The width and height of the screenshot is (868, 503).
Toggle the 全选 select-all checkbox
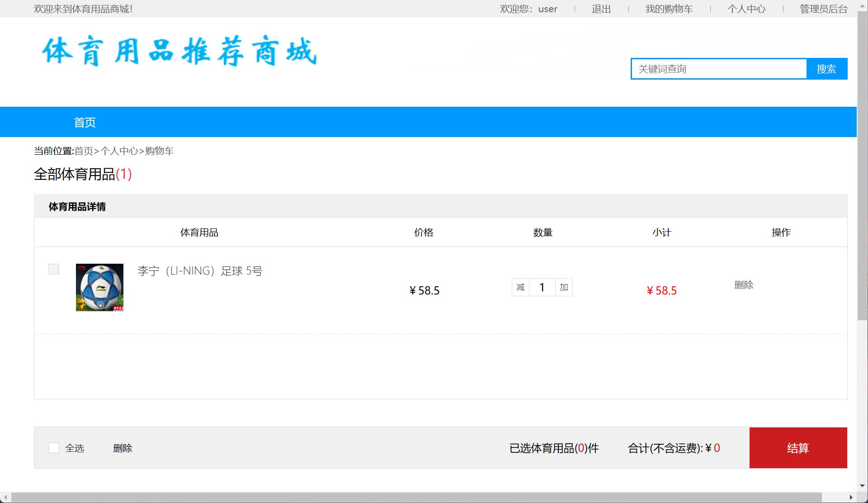54,447
